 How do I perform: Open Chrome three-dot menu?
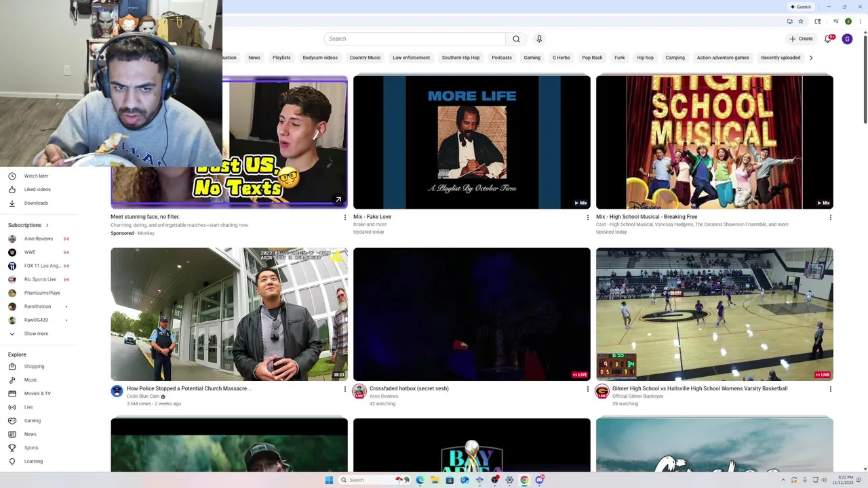point(861,21)
